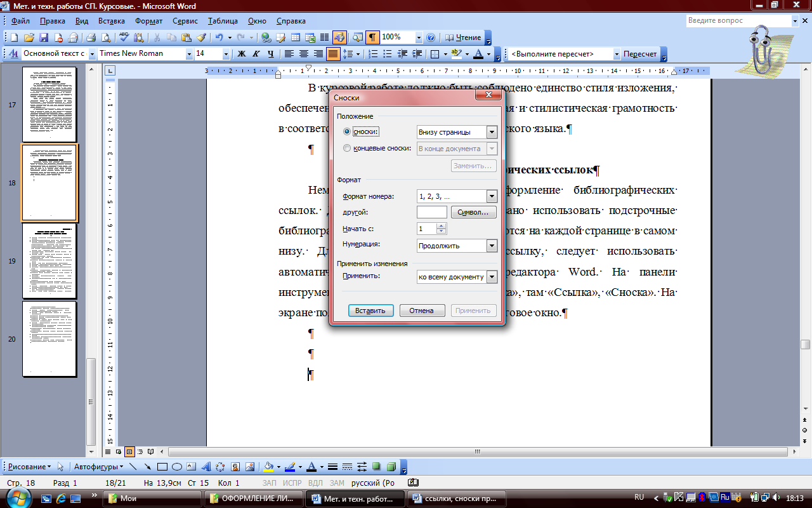Click the Символ... button
This screenshot has width=812, height=508.
(x=474, y=212)
